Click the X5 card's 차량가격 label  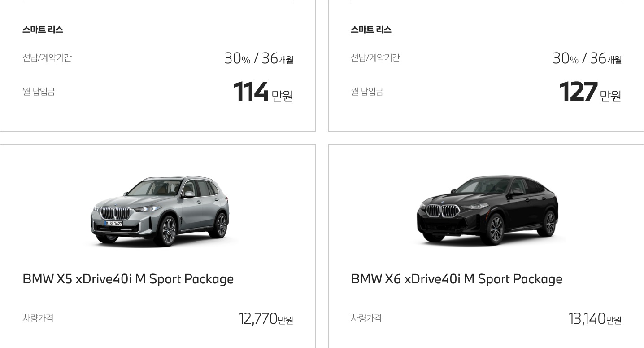(38, 318)
